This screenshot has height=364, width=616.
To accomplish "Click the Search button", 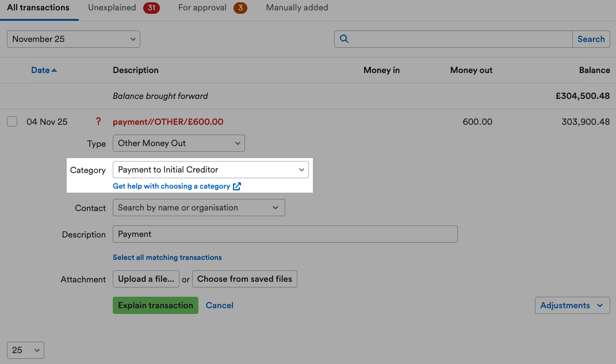I will tap(591, 39).
